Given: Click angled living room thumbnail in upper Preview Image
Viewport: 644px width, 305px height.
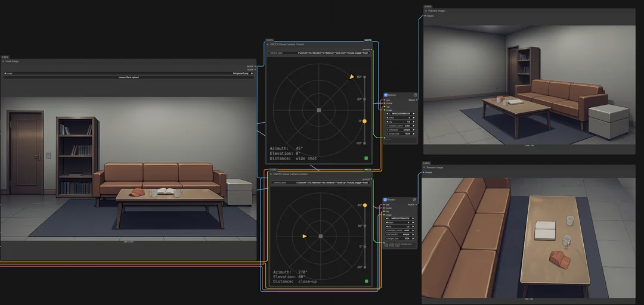Looking at the screenshot, I should [530, 85].
